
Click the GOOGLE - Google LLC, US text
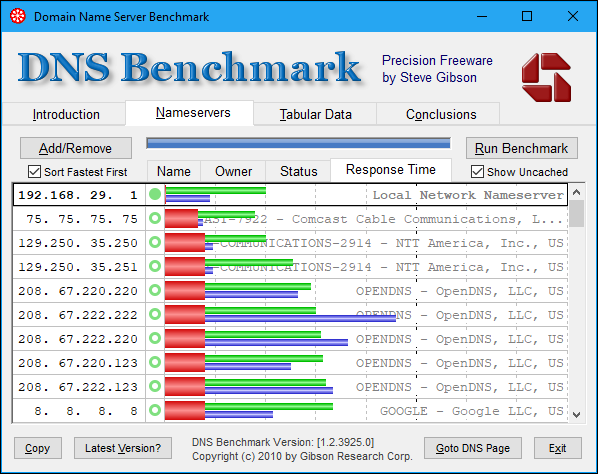coord(472,411)
